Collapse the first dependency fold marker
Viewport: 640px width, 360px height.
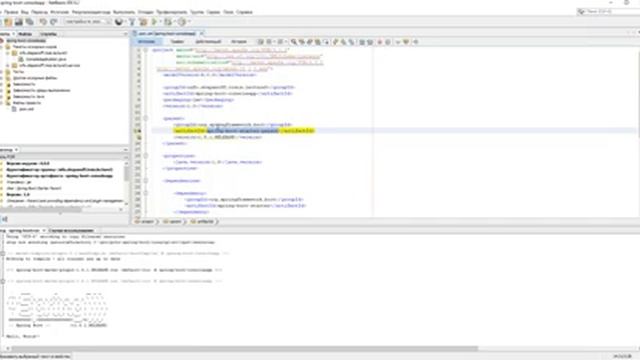(x=146, y=193)
